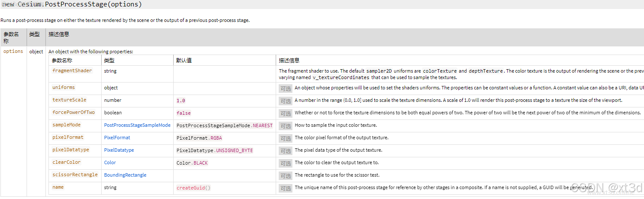The image size is (644, 199).
Task: Open the BoundingRectangle type link
Action: [125, 175]
